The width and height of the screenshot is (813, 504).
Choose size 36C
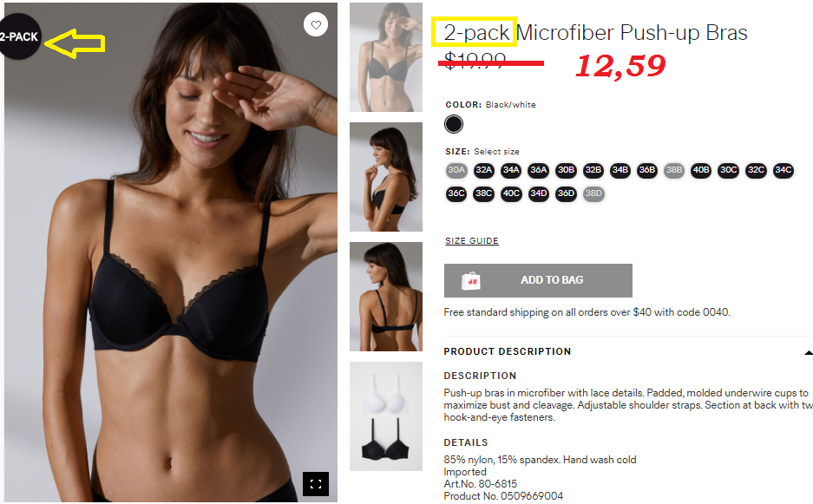(456, 194)
